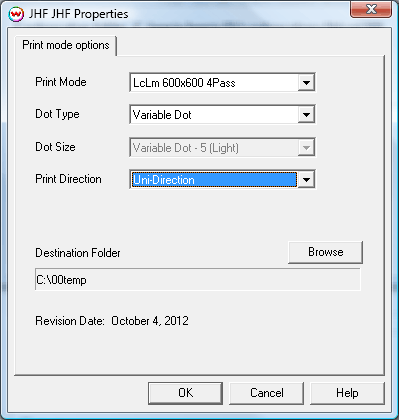Close the JHF Properties dialog
Image resolution: width=399 pixels, height=420 pixels.
[371, 9]
